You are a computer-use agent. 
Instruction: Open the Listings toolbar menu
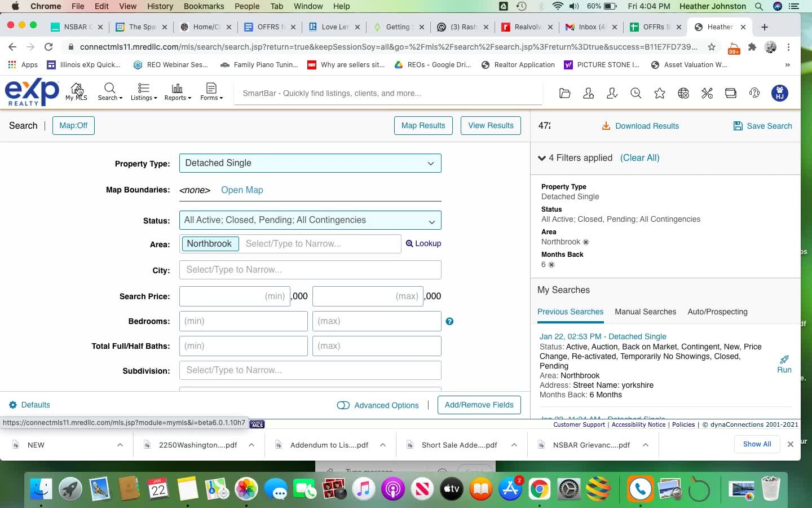coord(144,91)
